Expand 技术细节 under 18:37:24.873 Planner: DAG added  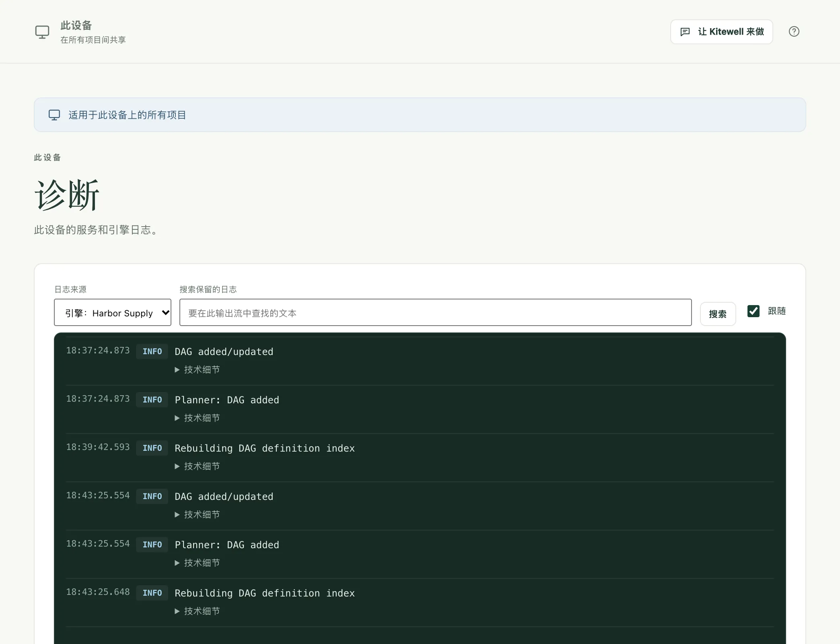198,418
